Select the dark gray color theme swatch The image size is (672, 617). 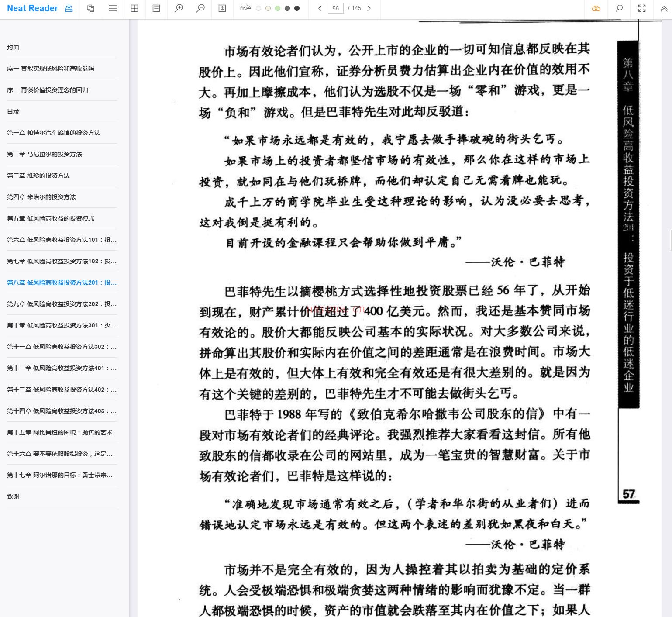pyautogui.click(x=287, y=8)
